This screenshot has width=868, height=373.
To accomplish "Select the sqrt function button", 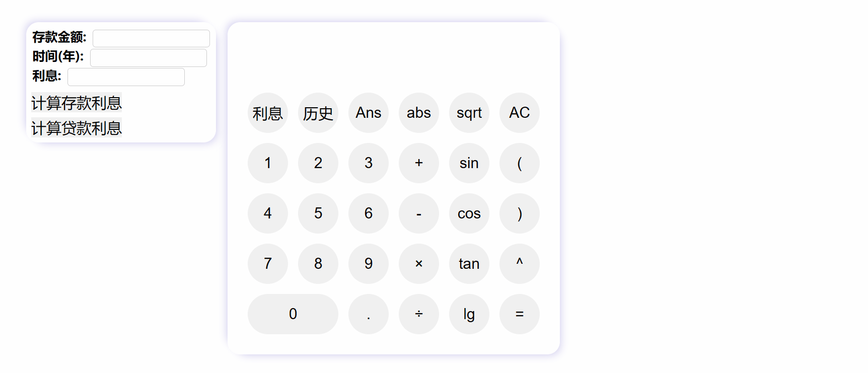I will click(469, 113).
